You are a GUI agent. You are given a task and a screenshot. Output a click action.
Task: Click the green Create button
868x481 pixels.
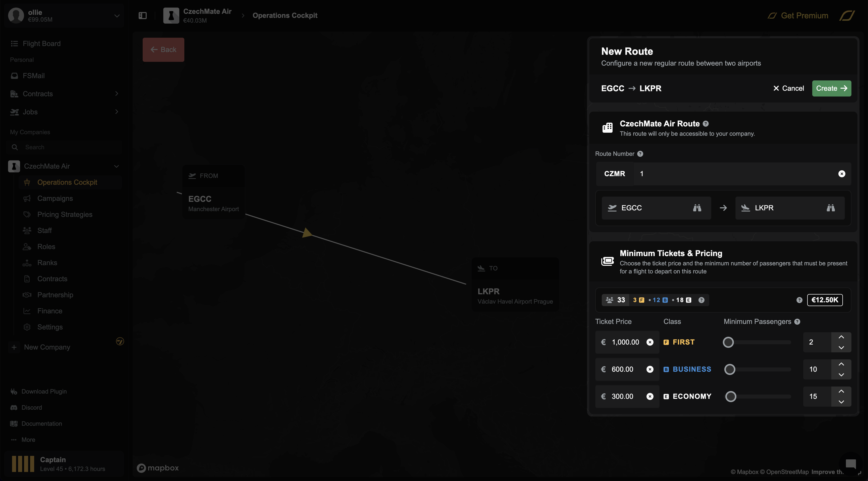pyautogui.click(x=831, y=88)
